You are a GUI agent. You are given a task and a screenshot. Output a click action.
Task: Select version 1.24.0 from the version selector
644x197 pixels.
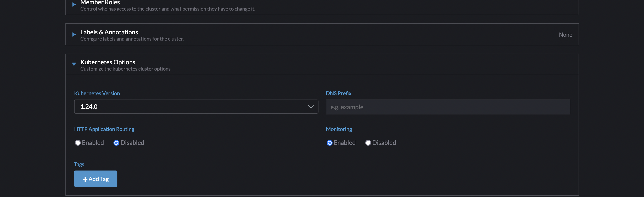tap(196, 107)
